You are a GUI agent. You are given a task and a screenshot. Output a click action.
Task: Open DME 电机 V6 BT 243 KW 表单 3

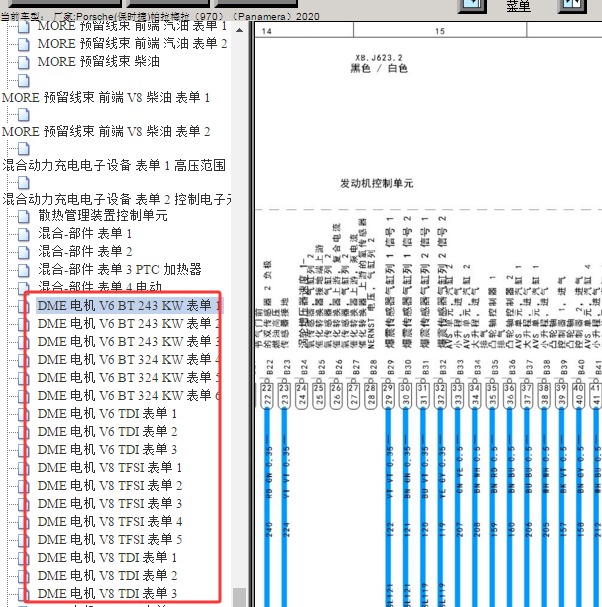pos(129,342)
